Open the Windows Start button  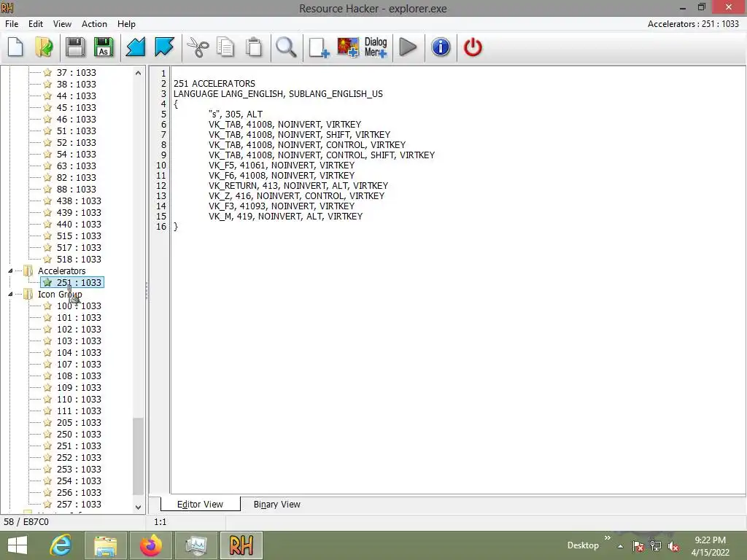18,545
